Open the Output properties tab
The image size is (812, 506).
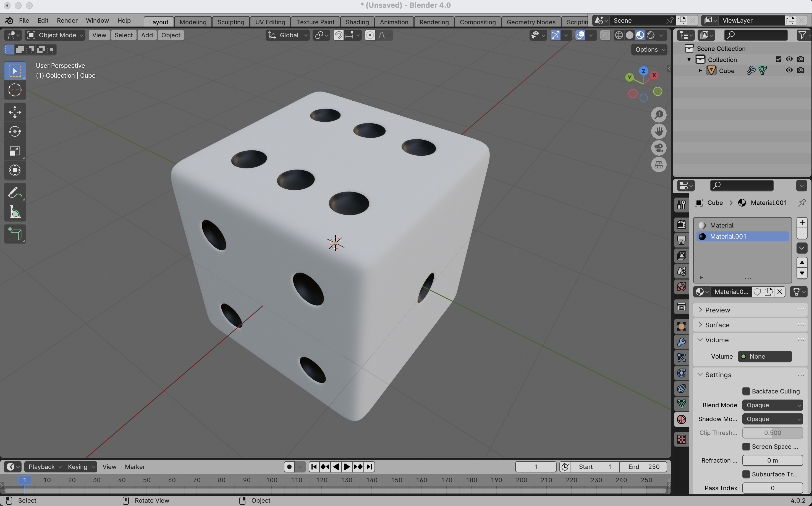coord(681,240)
